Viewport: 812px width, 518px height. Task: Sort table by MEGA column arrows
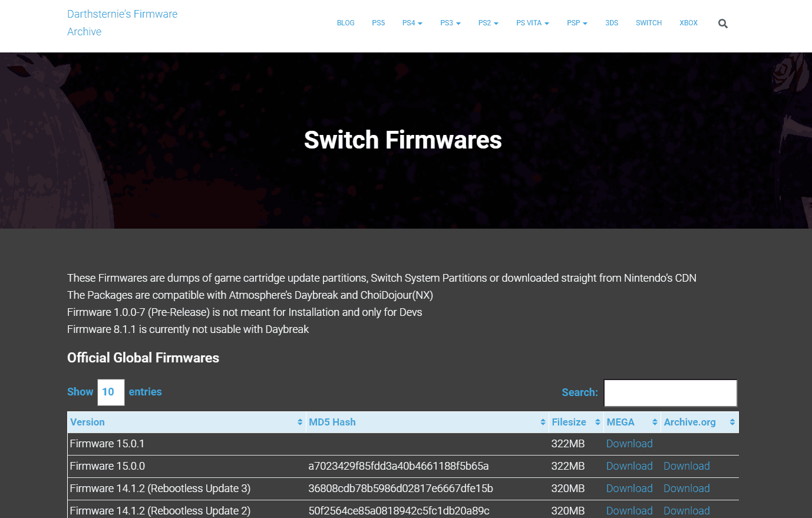pos(655,422)
